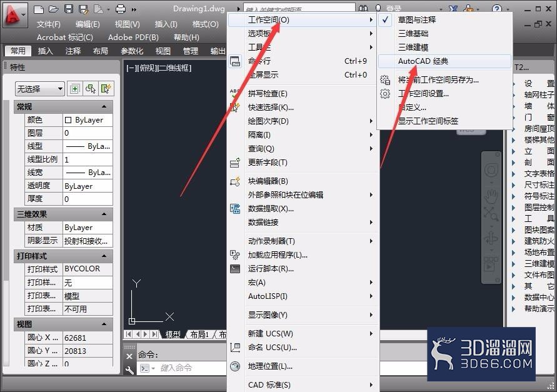The image size is (557, 392).
Task: Toggle the PICKADD value button in Properties
Action: pyautogui.click(x=74, y=89)
